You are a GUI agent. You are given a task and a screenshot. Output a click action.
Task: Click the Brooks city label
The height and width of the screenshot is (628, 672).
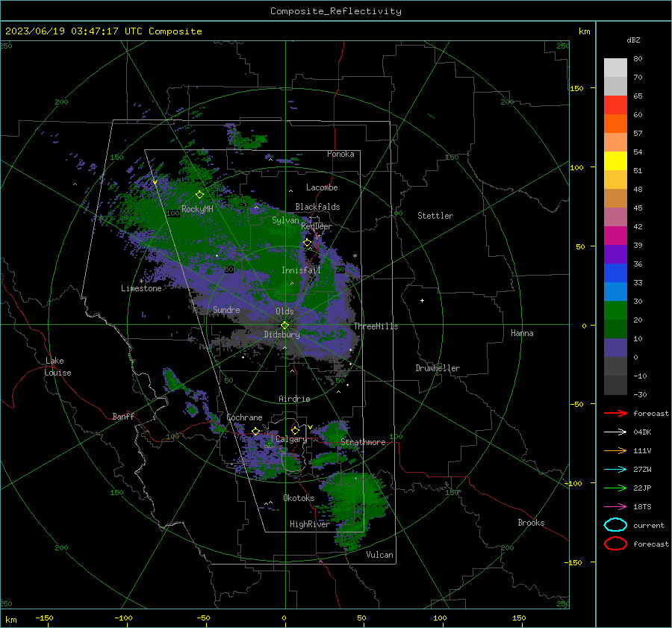coord(531,522)
